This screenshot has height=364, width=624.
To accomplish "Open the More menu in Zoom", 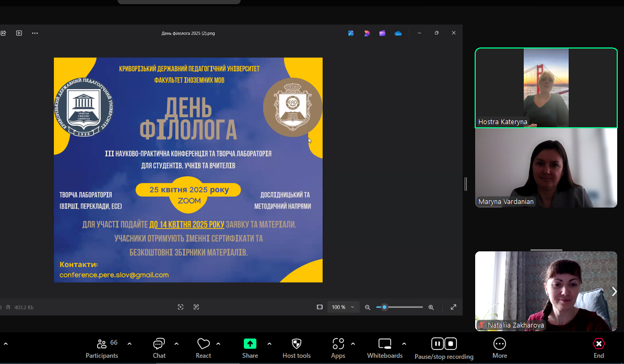I will 500,348.
